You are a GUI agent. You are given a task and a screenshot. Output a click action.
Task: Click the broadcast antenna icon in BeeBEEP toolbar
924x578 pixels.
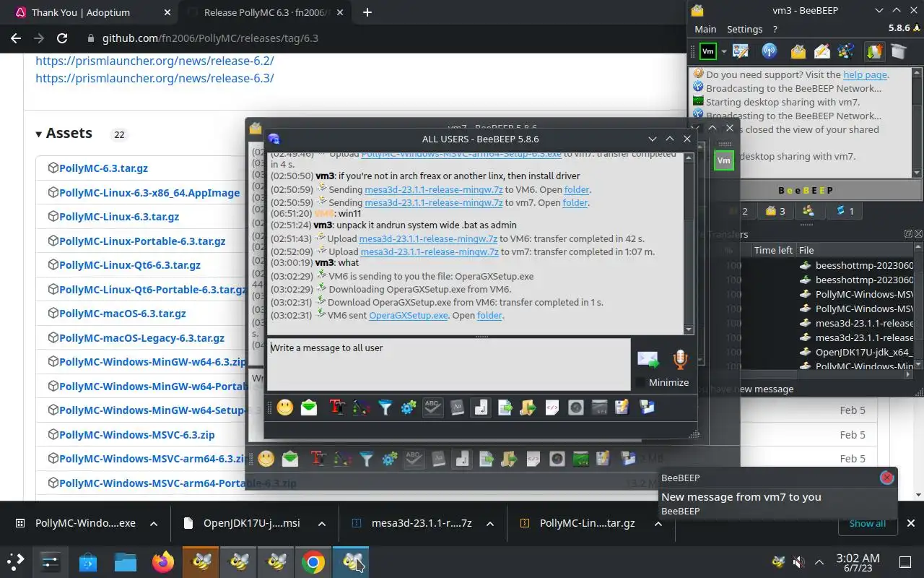[769, 51]
